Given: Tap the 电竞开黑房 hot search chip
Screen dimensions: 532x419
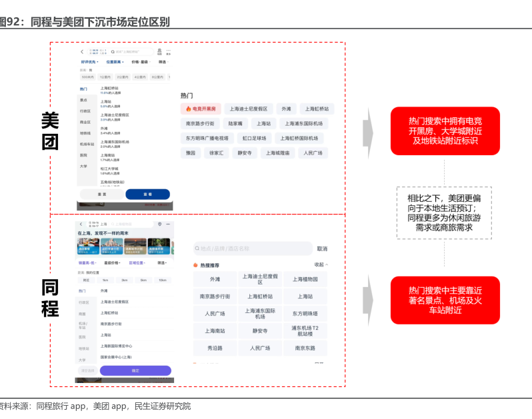Looking at the screenshot, I should (x=201, y=109).
